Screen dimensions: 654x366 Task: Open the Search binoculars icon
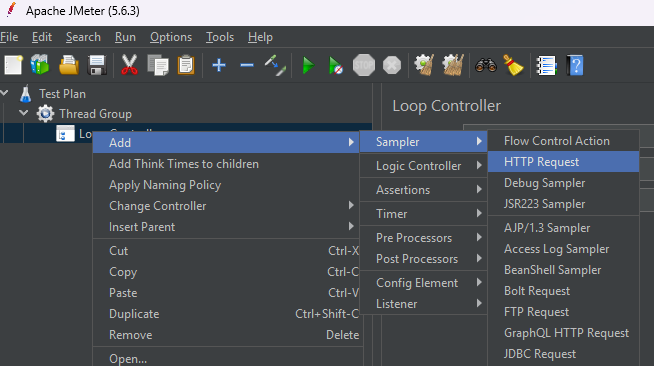point(486,65)
